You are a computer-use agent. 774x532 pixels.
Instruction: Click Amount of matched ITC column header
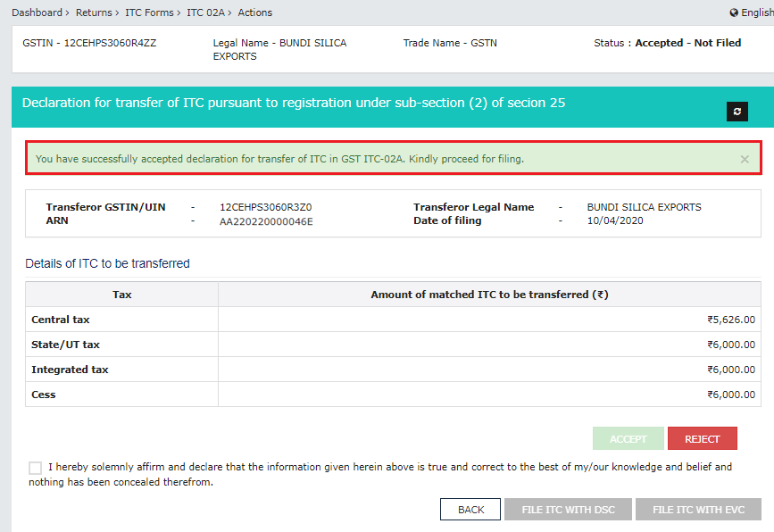(489, 295)
